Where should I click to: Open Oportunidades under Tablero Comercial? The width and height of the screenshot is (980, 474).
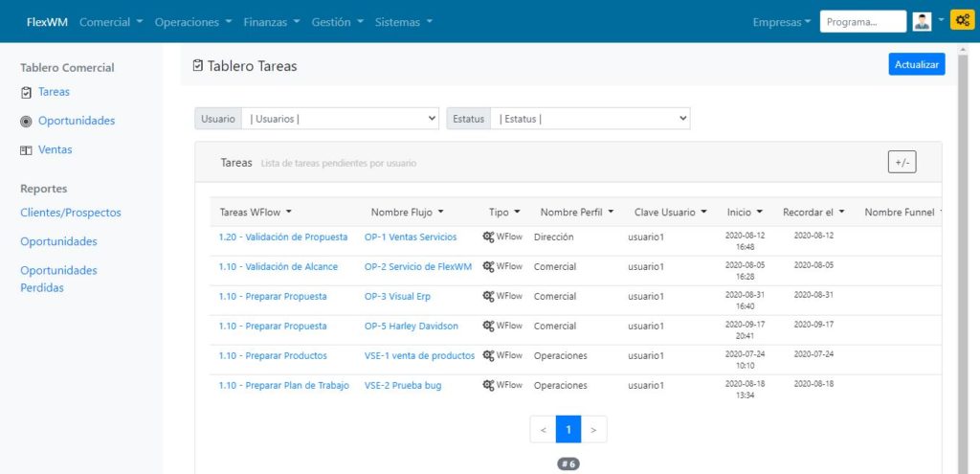77,121
